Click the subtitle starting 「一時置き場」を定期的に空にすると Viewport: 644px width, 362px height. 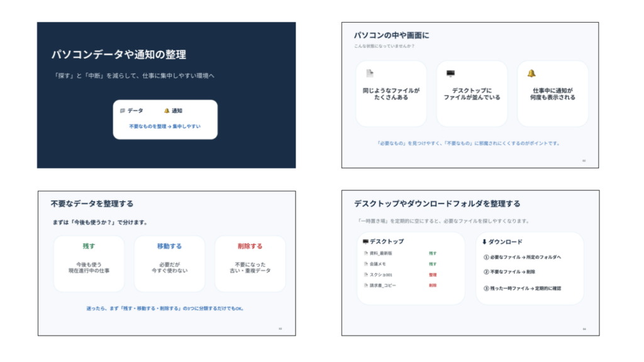pos(443,221)
